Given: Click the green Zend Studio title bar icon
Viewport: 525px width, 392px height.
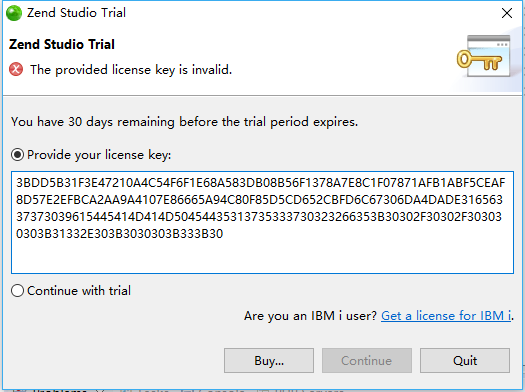Looking at the screenshot, I should [14, 13].
